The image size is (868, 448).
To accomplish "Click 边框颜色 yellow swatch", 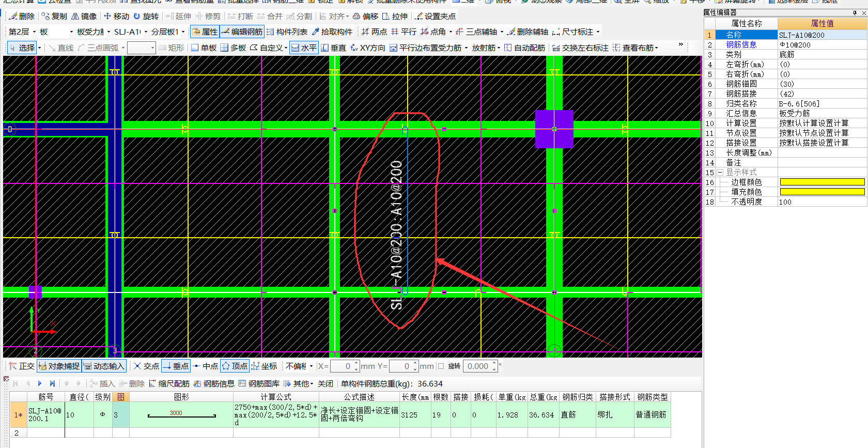I will pyautogui.click(x=822, y=182).
